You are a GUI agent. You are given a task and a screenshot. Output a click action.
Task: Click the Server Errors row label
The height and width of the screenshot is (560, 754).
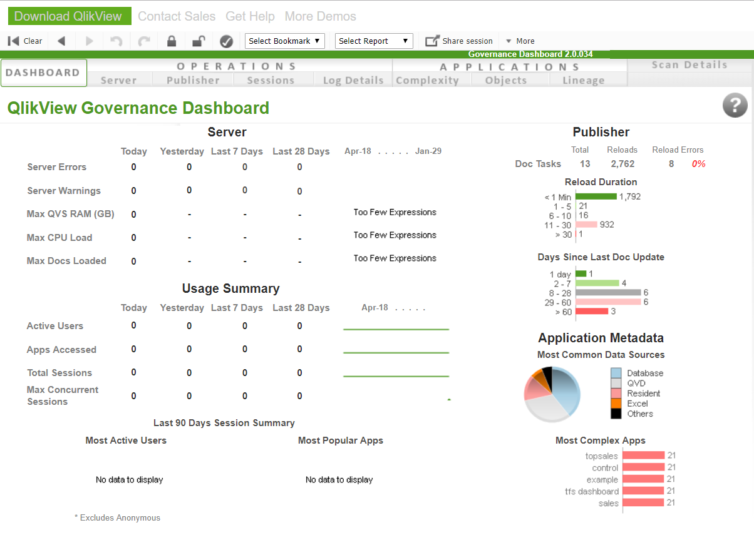[57, 167]
